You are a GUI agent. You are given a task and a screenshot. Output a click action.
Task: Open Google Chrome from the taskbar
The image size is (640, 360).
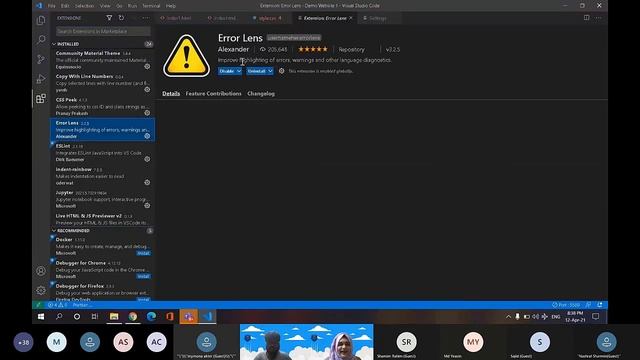click(133, 316)
